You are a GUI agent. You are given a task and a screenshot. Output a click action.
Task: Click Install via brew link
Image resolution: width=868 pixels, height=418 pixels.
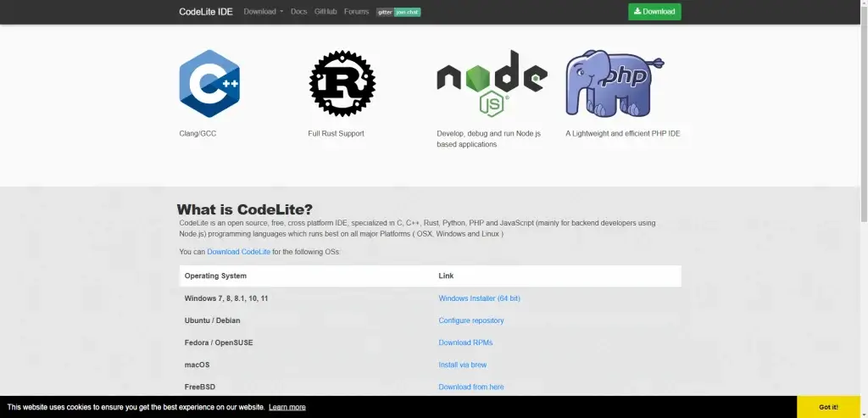(x=463, y=365)
